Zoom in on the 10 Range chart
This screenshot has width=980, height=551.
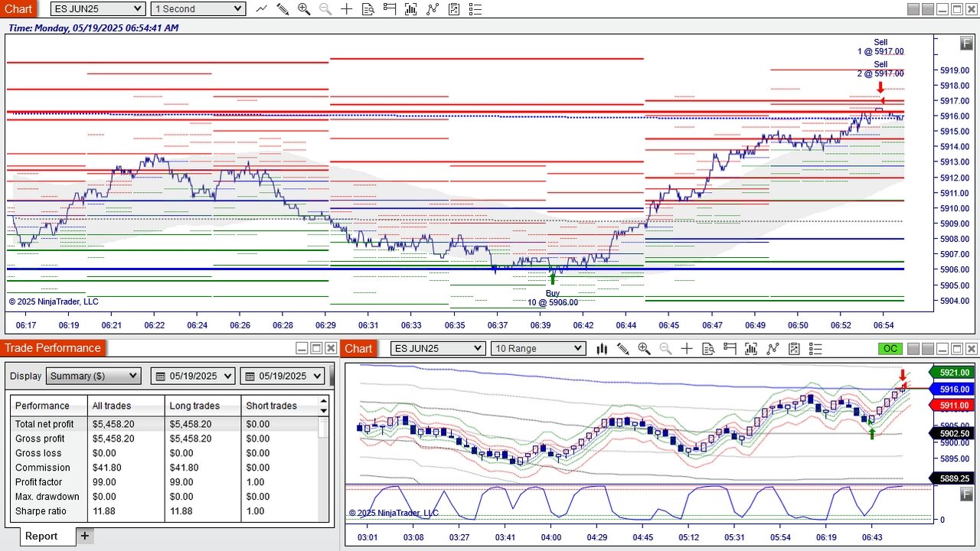click(644, 349)
